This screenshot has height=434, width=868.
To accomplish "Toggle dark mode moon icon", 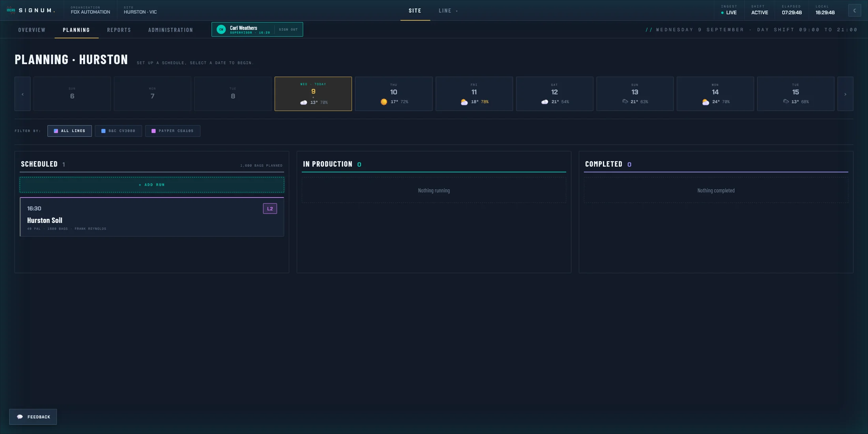I will coord(855,11).
